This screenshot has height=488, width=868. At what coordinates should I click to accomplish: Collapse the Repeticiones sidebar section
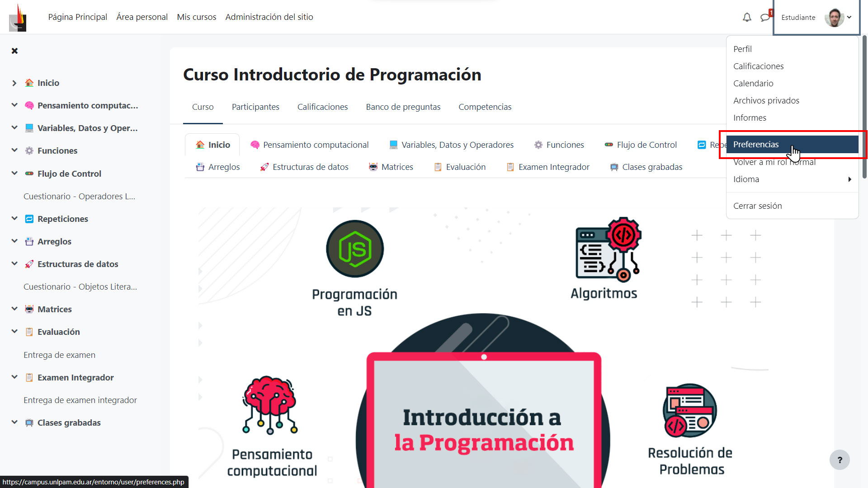point(14,219)
